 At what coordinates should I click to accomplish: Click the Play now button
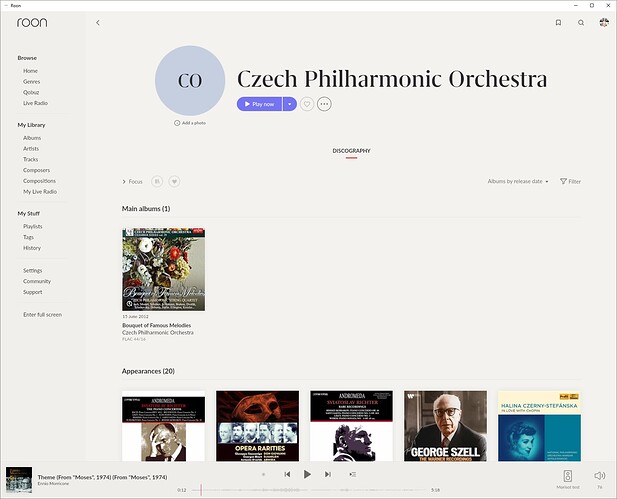pyautogui.click(x=259, y=104)
